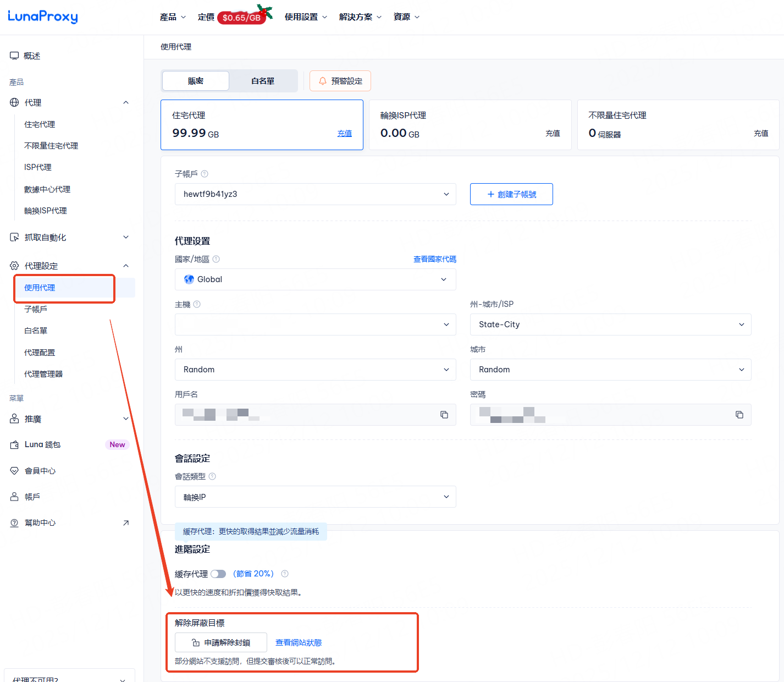
Task: Expand the 會話類型 dropdown set to 輪換IP
Action: click(315, 497)
